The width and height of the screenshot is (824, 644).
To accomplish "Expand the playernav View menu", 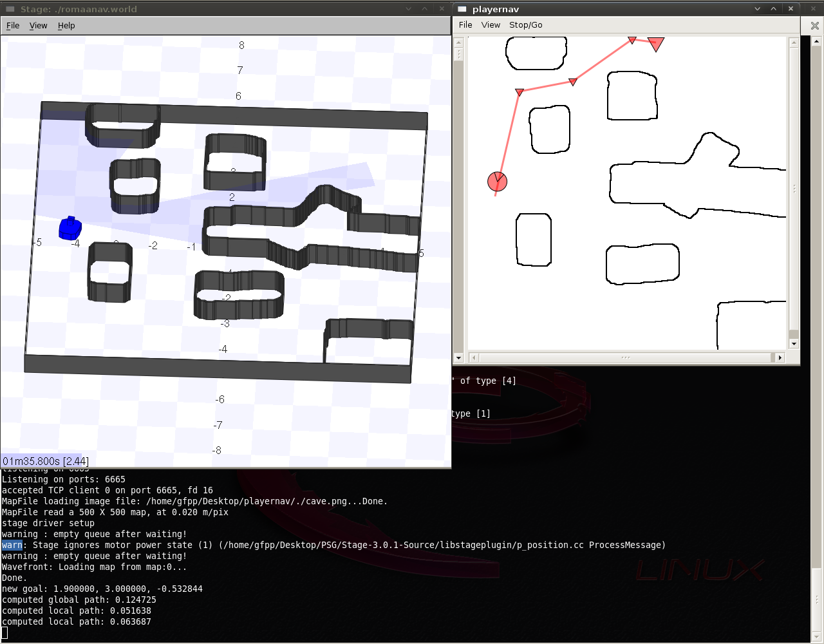I will 491,25.
